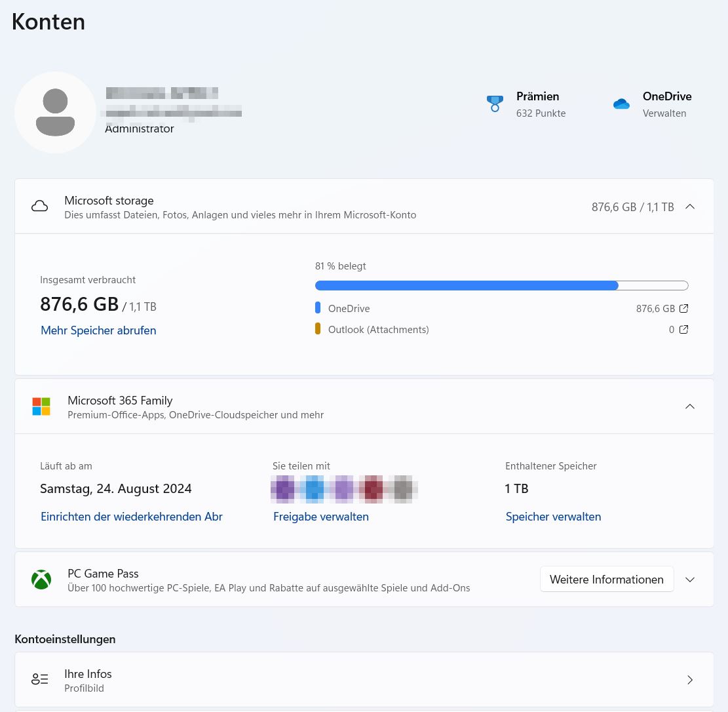Open Ihre Infos settings chevron
Viewport: 728px width, 712px height.
689,680
